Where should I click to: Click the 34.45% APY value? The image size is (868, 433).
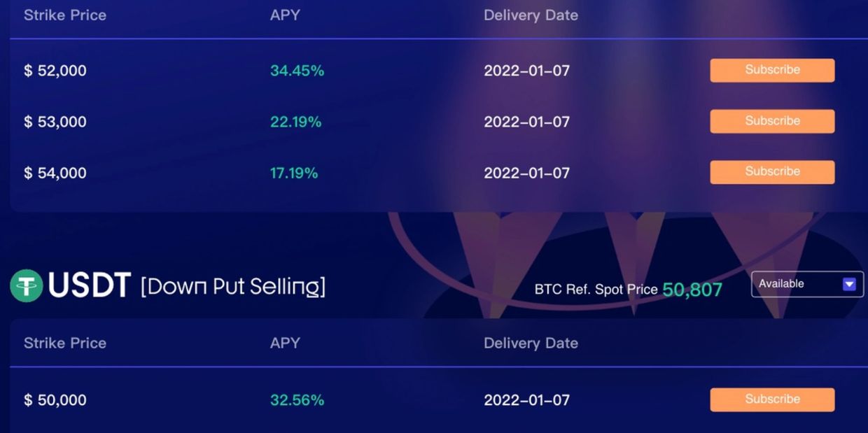point(297,71)
